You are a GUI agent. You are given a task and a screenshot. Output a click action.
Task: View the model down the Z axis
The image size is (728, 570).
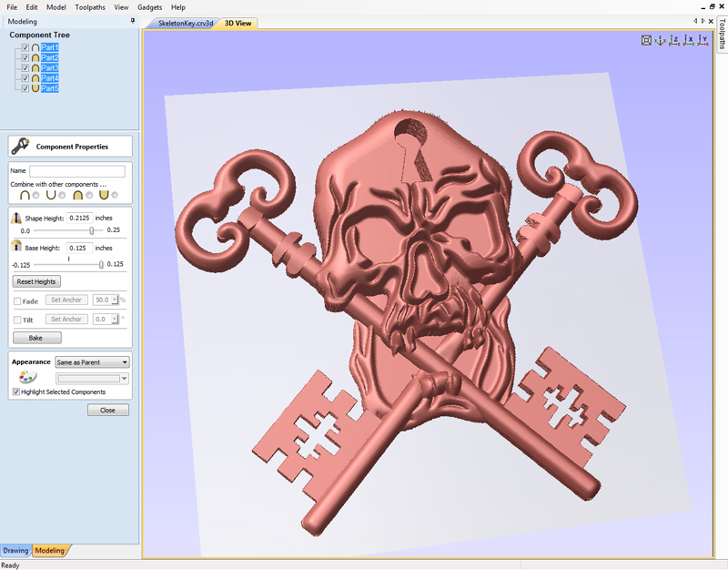674,40
